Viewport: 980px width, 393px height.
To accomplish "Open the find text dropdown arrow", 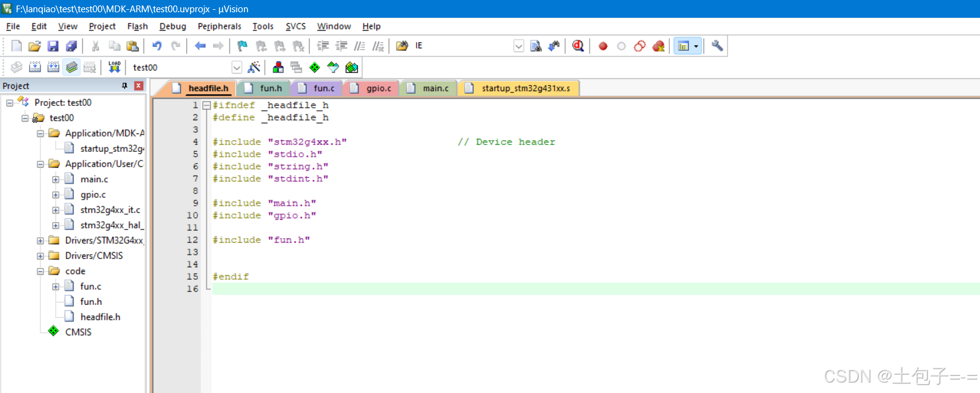I will coord(518,46).
